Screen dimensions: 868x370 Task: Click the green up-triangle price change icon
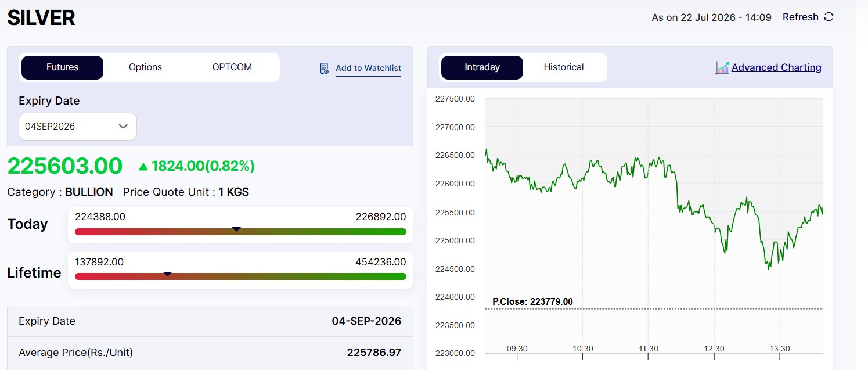pos(143,167)
